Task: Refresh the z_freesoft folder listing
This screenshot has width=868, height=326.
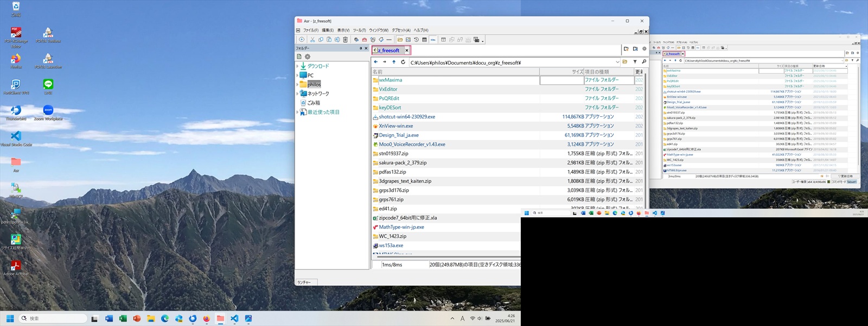Action: [403, 62]
